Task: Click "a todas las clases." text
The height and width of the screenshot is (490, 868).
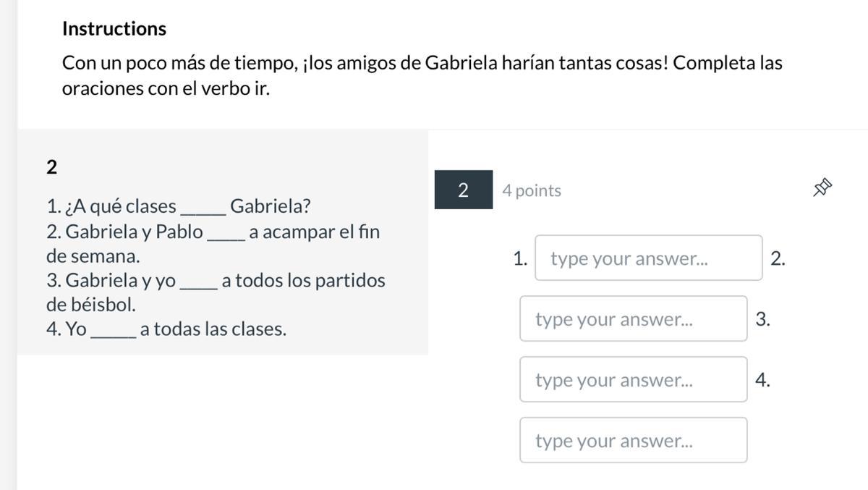Action: [x=213, y=329]
